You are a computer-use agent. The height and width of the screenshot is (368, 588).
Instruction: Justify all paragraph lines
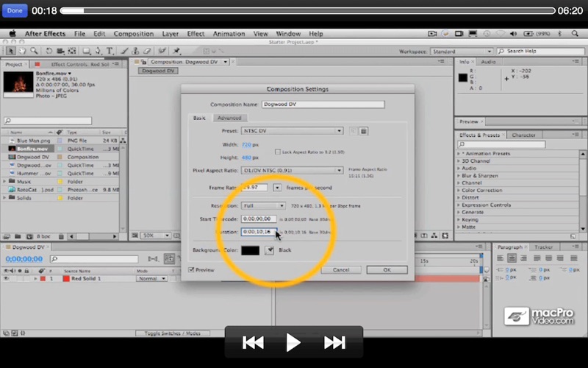pos(574,258)
